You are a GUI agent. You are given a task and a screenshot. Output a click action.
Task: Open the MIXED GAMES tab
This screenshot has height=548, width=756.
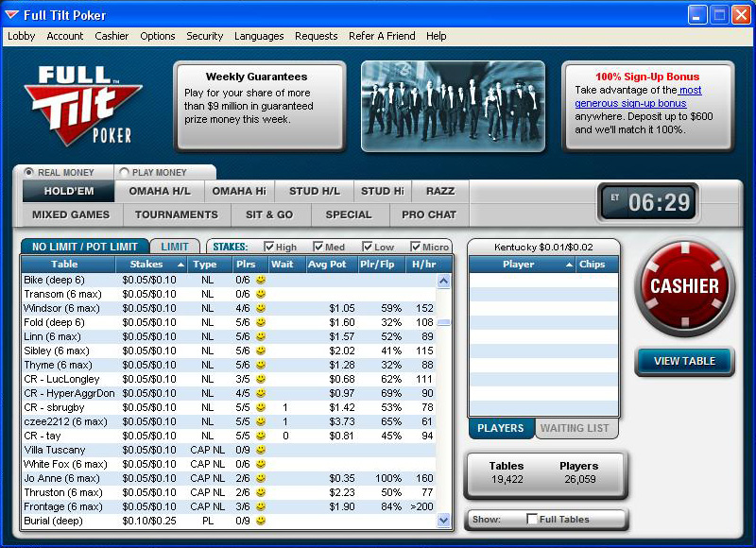(71, 215)
